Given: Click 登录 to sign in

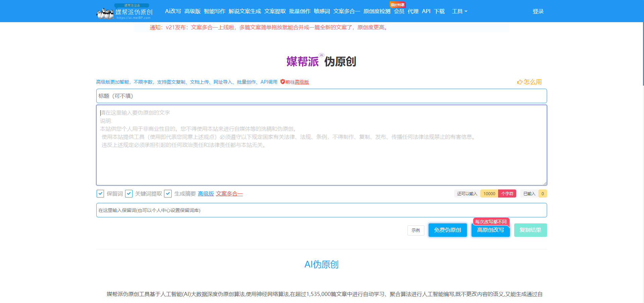Looking at the screenshot, I should 538,11.
